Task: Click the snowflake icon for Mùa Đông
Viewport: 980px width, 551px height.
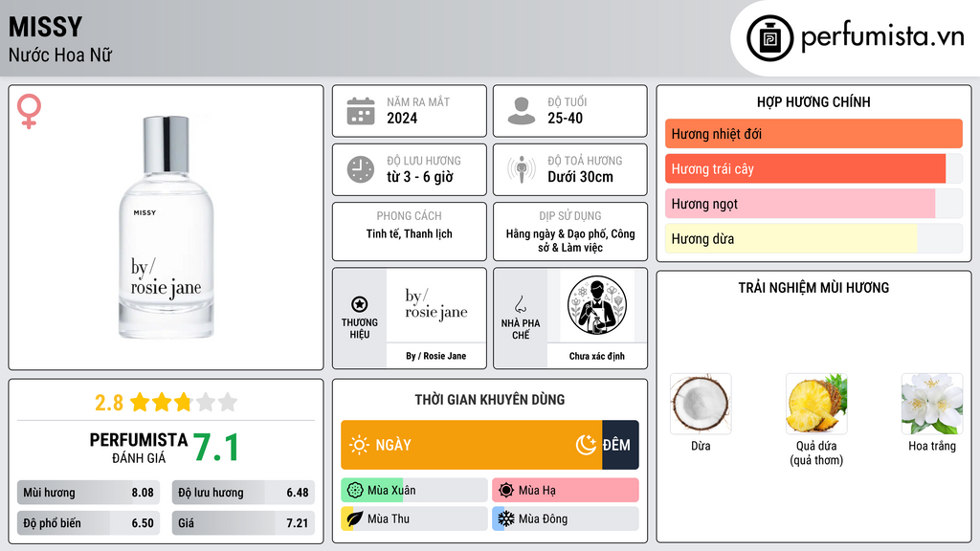Action: coord(506,518)
